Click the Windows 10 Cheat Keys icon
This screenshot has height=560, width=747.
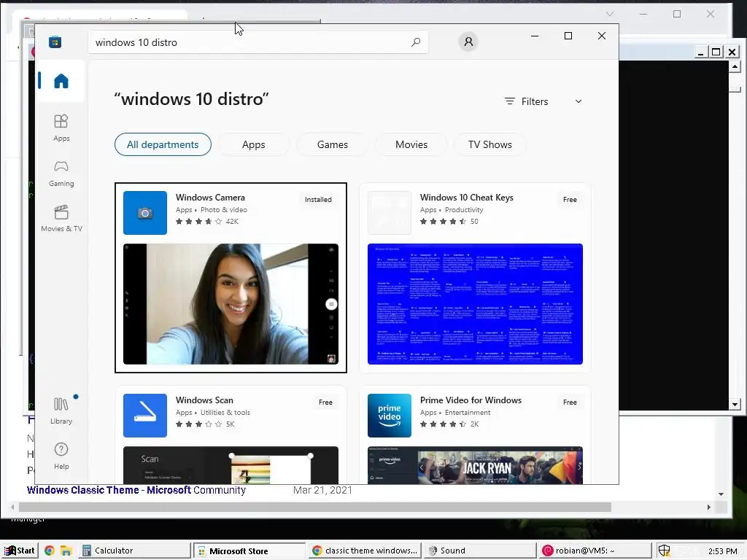[390, 213]
